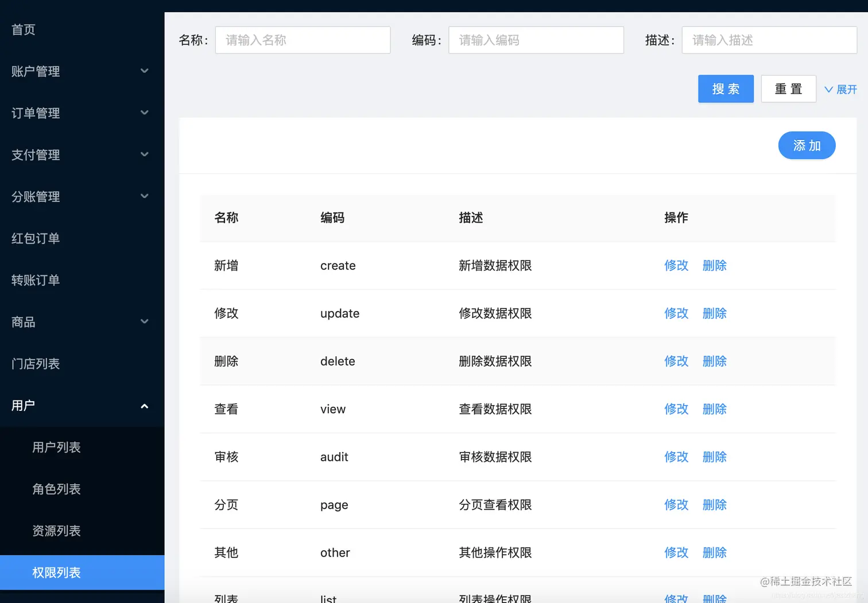868x603 pixels.
Task: Click the 搜索 search button
Action: (x=726, y=89)
